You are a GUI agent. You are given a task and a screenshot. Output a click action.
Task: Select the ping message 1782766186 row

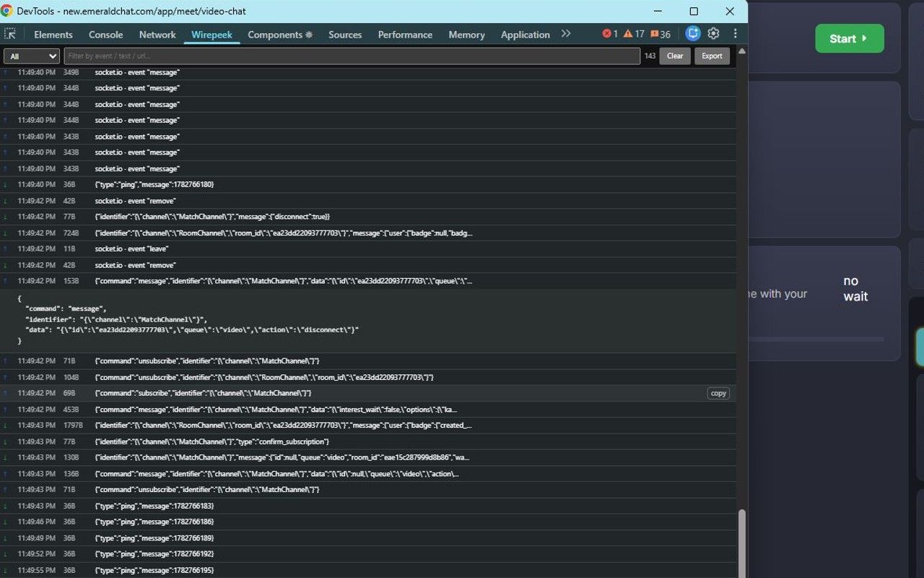point(368,522)
